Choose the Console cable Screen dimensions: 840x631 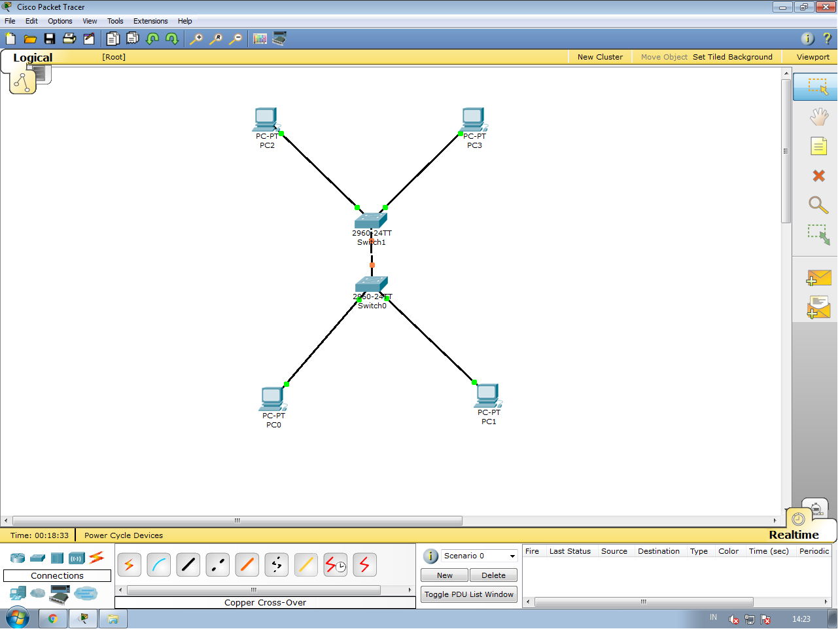point(159,565)
